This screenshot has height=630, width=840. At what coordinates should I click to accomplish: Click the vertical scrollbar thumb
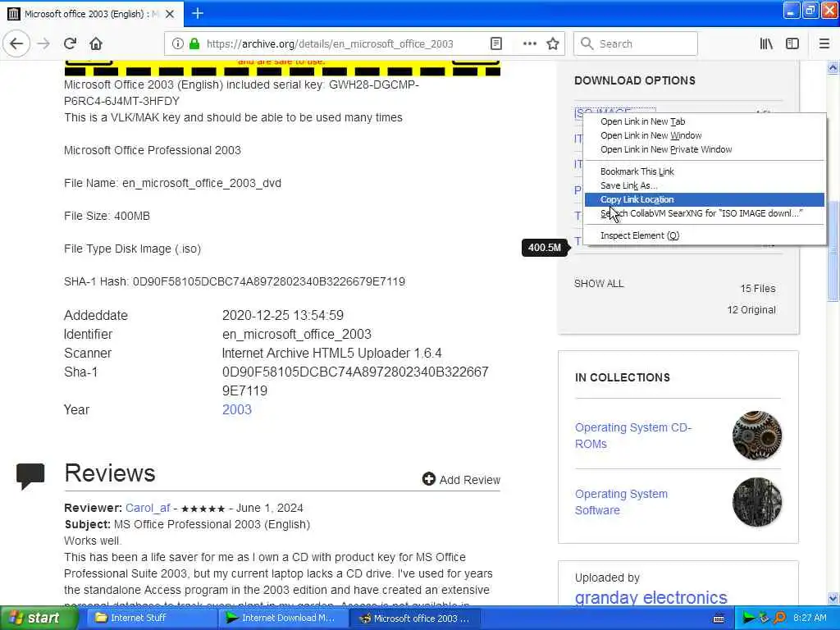(x=833, y=250)
